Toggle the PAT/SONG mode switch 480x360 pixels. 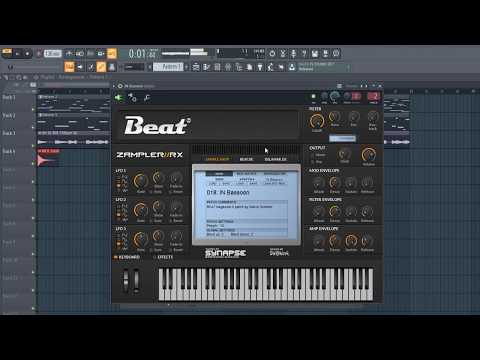click(7, 53)
